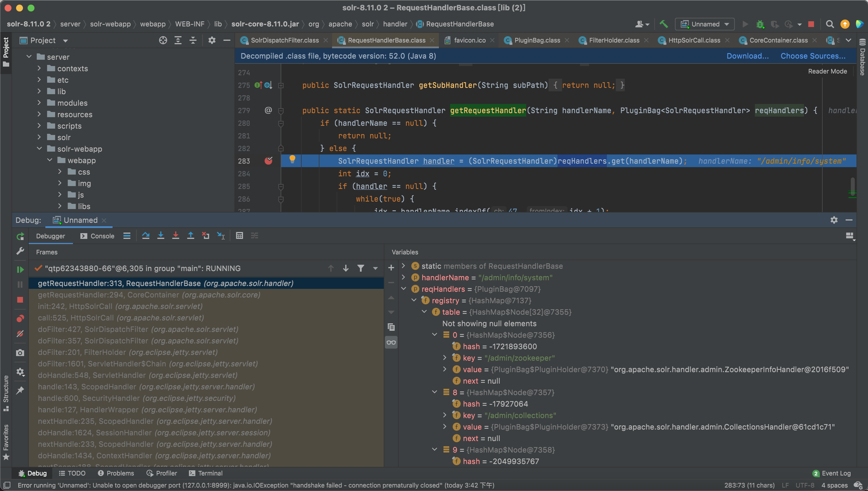Open View Breakpoints icon

pos(20,318)
